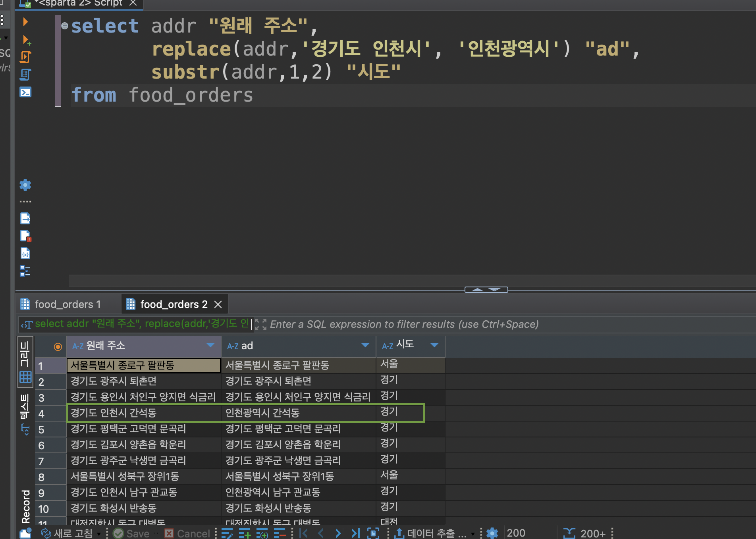Click the 시도 column header

411,346
